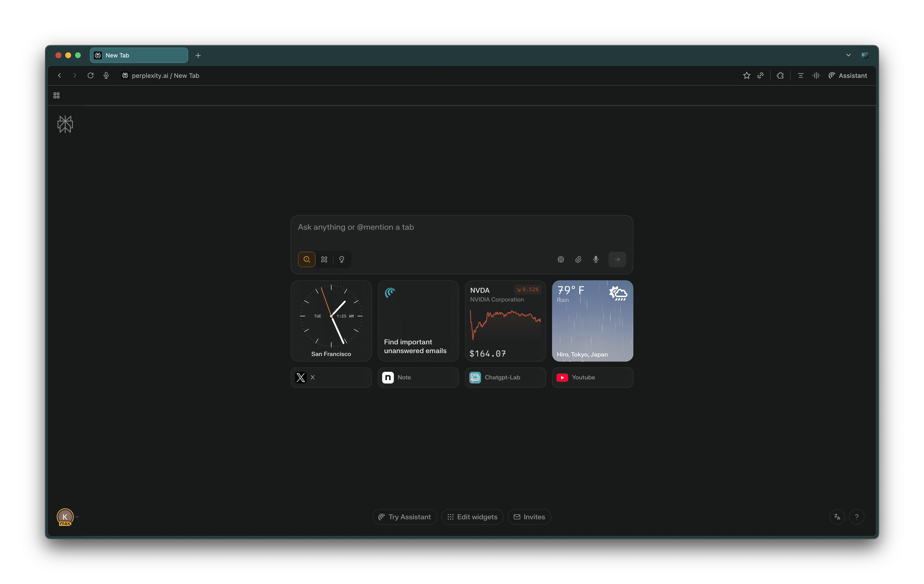The image size is (924, 584).
Task: Click the dictation microphone in search box
Action: click(596, 259)
